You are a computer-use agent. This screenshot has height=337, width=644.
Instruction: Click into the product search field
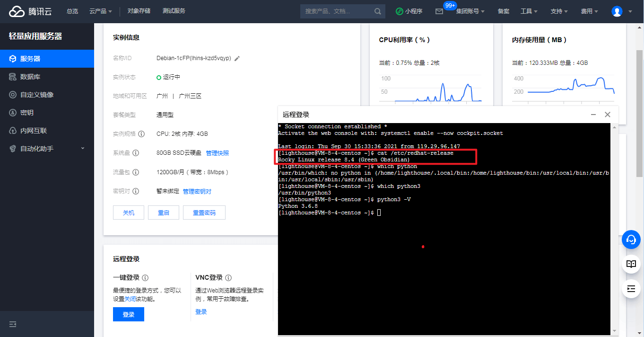337,11
